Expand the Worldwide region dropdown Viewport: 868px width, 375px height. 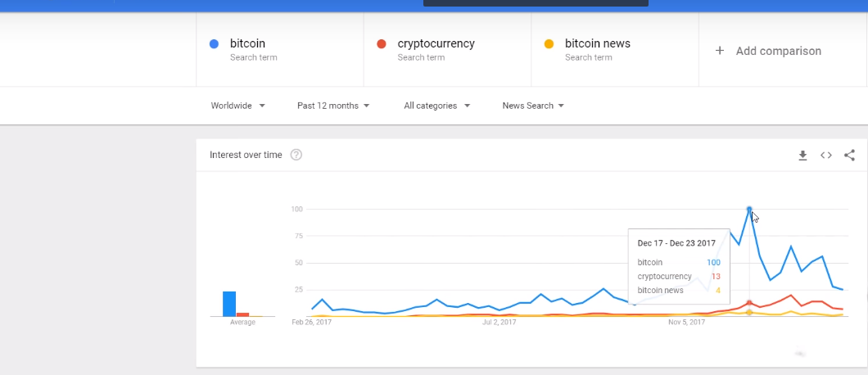[x=238, y=106]
